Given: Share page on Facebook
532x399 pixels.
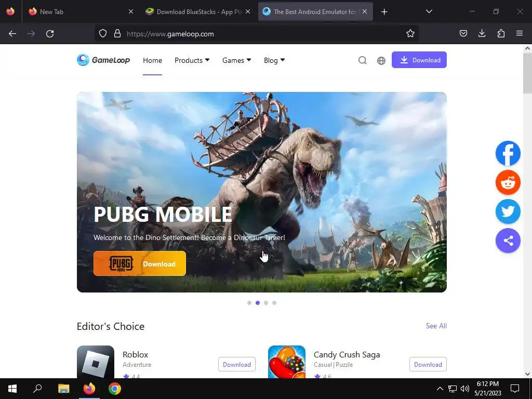Looking at the screenshot, I should click(x=508, y=153).
